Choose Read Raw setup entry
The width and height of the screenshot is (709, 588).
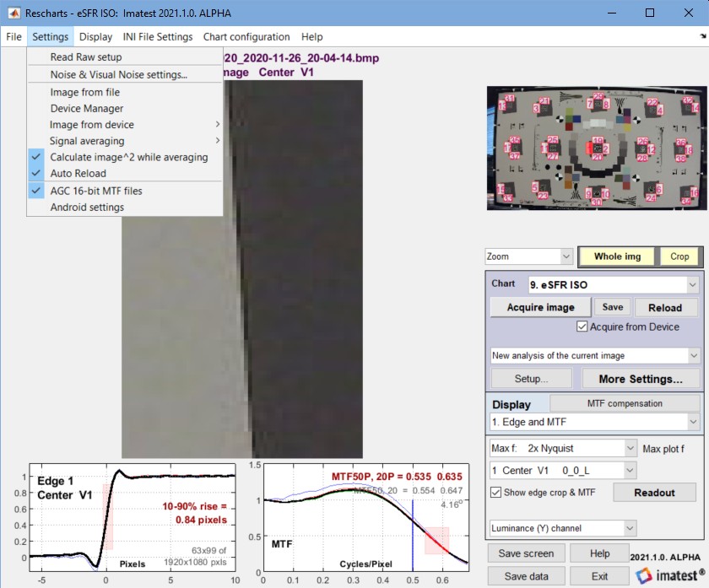[125, 57]
